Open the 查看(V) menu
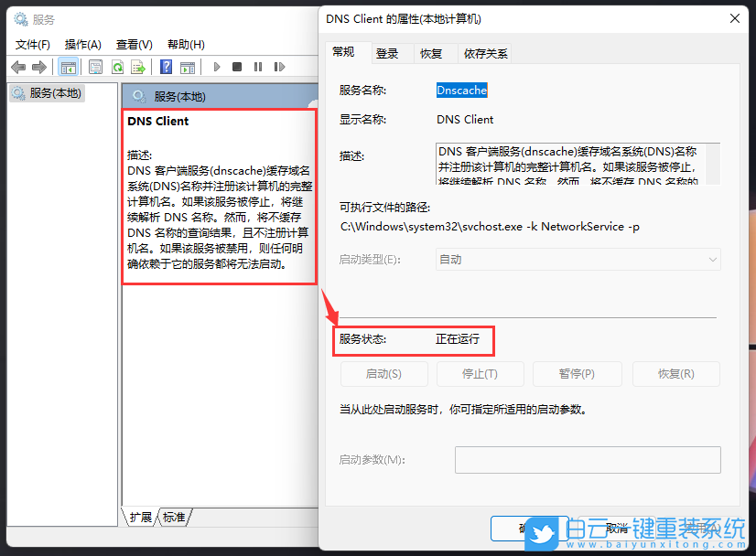 tap(134, 43)
